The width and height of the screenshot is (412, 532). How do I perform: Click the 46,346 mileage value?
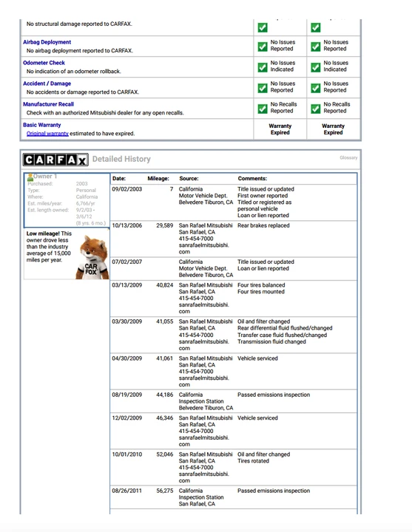pyautogui.click(x=165, y=417)
